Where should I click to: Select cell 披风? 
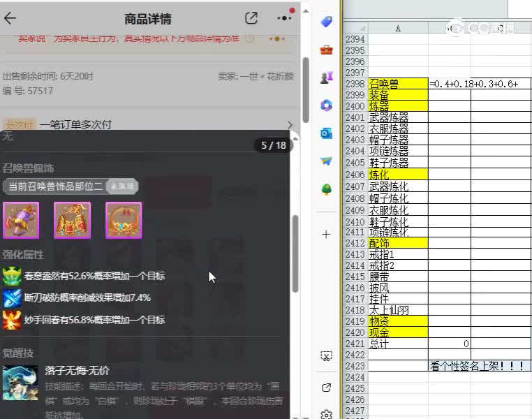point(398,288)
